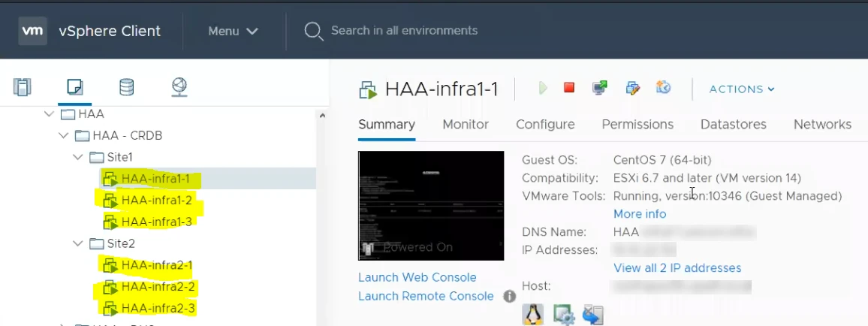868x326 pixels.
Task: Collapse the HAA folder
Action: (x=49, y=114)
